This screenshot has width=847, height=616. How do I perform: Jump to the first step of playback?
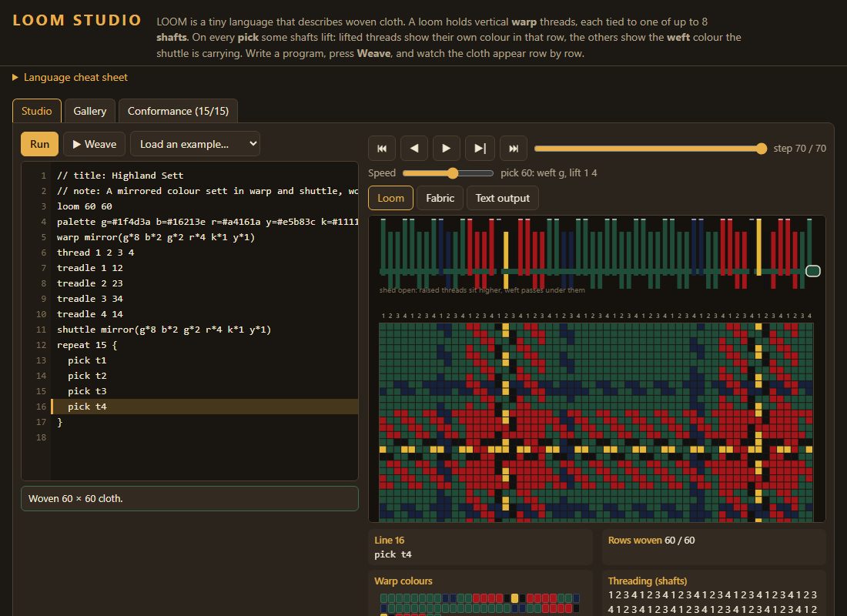(x=382, y=148)
